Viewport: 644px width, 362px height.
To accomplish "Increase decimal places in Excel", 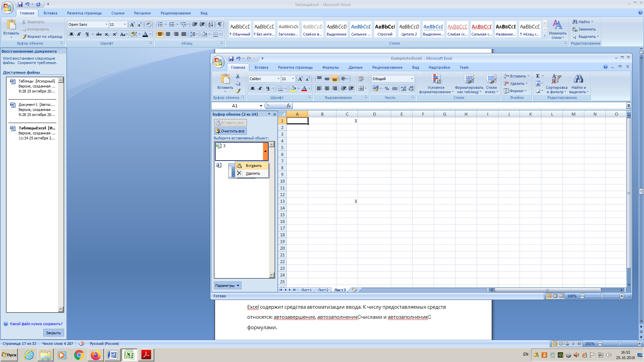I will coord(404,88).
